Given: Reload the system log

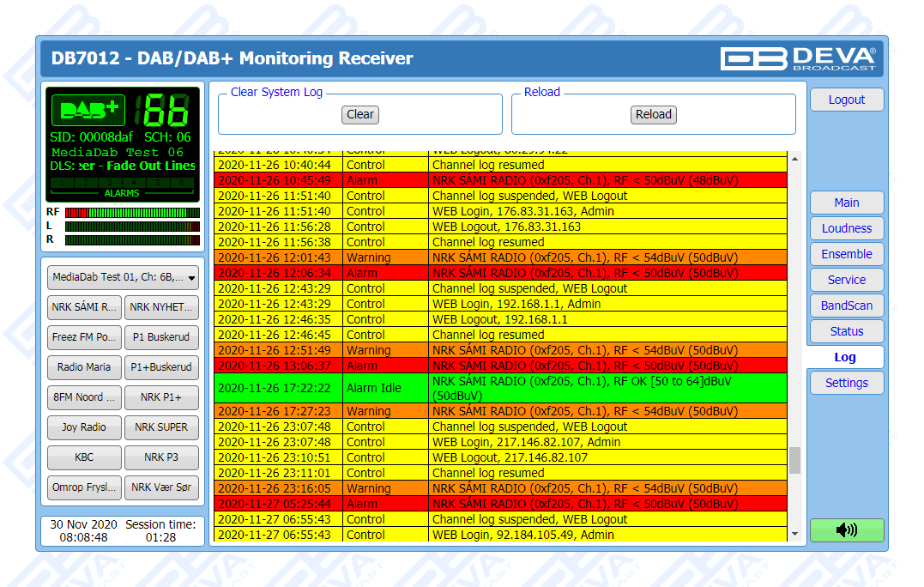Looking at the screenshot, I should (653, 114).
